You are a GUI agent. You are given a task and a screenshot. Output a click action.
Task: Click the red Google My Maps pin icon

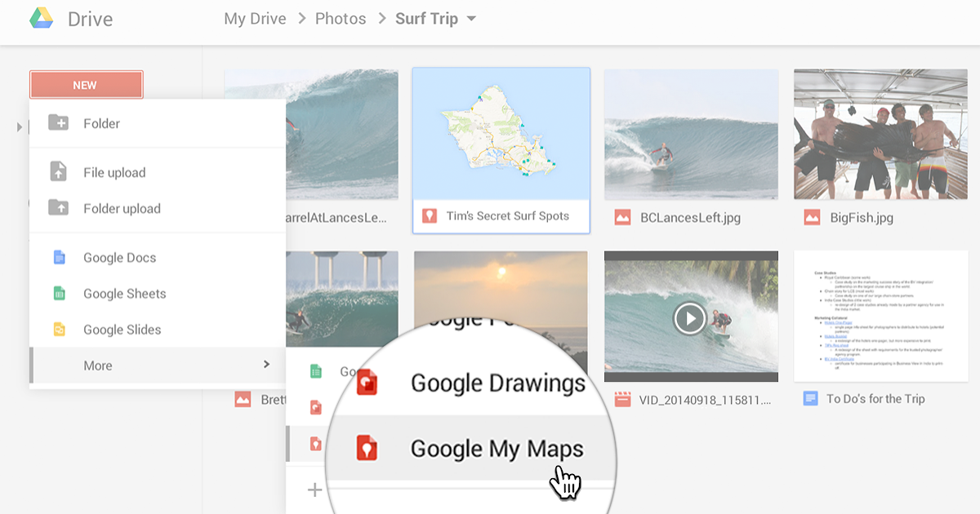pos(368,448)
